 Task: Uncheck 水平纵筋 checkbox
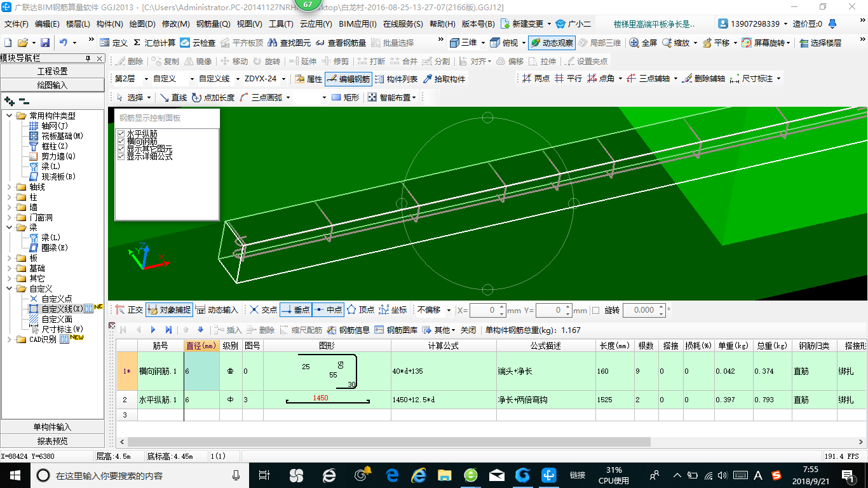click(x=121, y=134)
